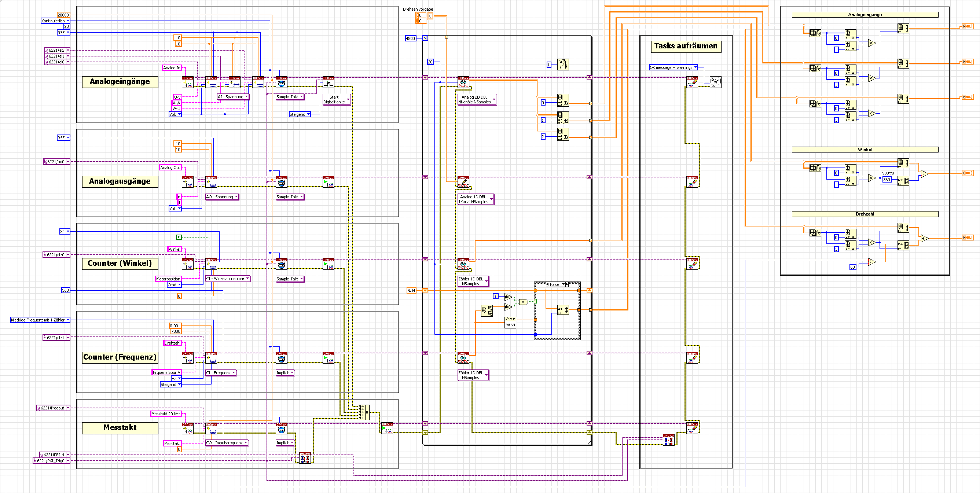Click the 4500 loop count constant

click(x=410, y=38)
